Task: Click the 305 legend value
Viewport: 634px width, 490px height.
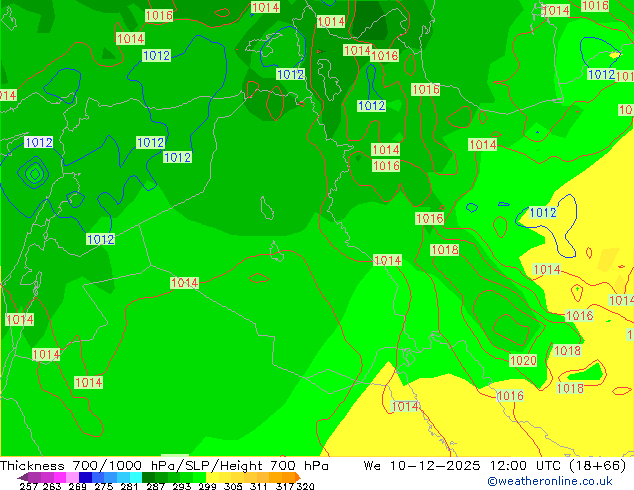Action: coord(233,486)
